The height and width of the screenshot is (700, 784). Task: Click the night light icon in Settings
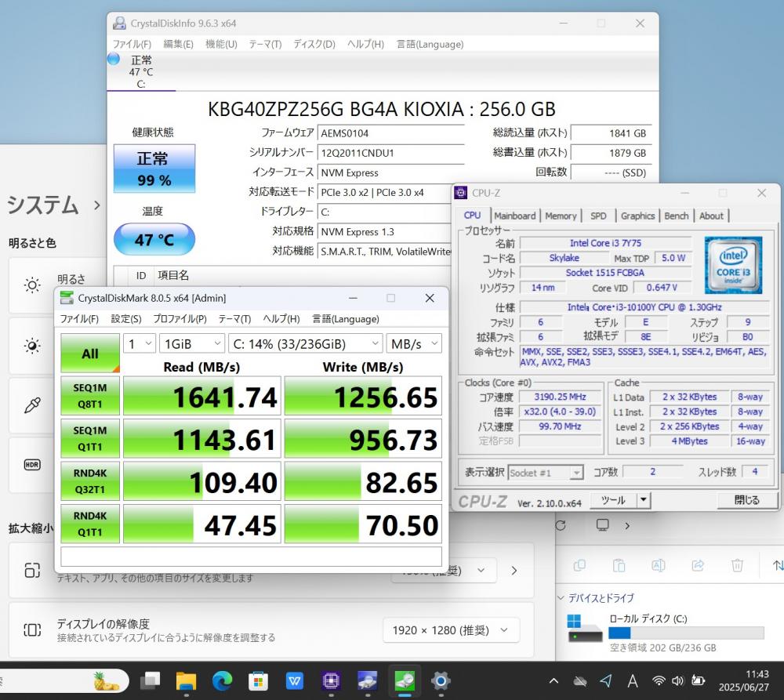pyautogui.click(x=32, y=346)
